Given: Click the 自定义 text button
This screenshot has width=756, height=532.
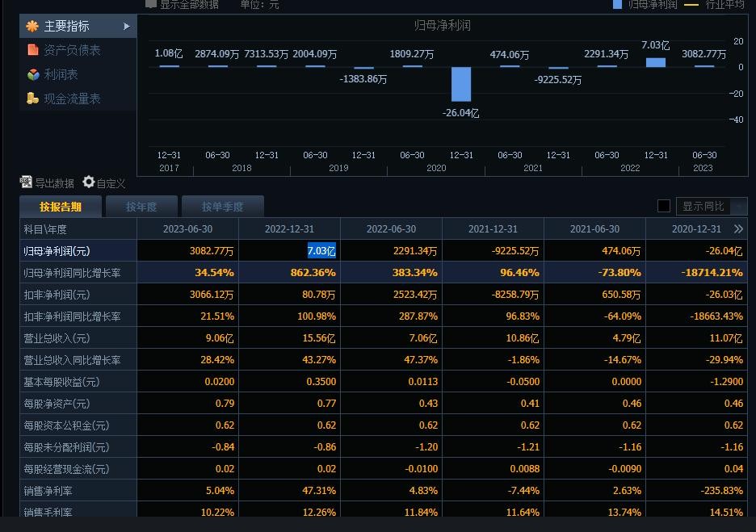Looking at the screenshot, I should (111, 183).
